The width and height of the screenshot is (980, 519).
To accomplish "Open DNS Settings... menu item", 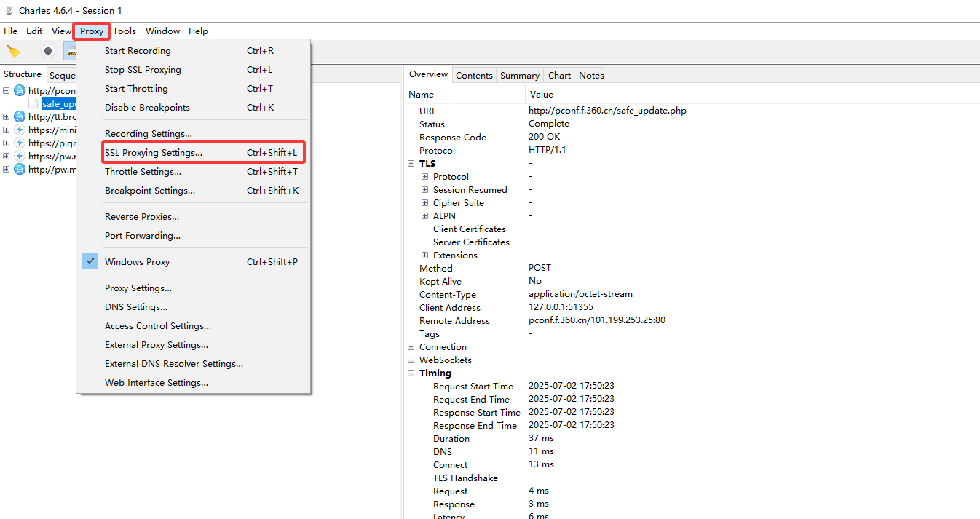I will [x=194, y=307].
